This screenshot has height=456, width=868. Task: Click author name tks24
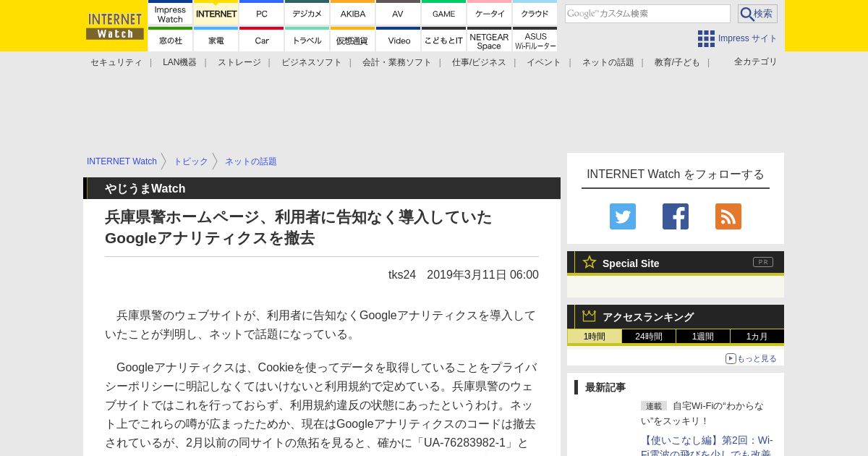coord(402,274)
